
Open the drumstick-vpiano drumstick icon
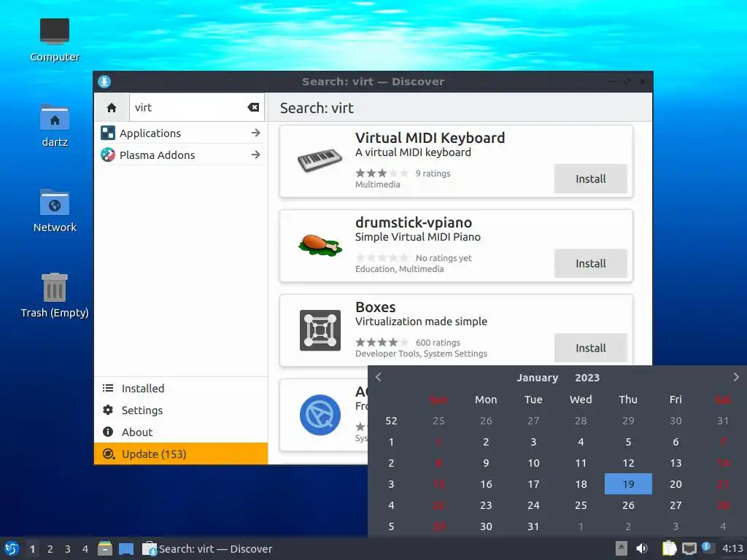pyautogui.click(x=320, y=245)
